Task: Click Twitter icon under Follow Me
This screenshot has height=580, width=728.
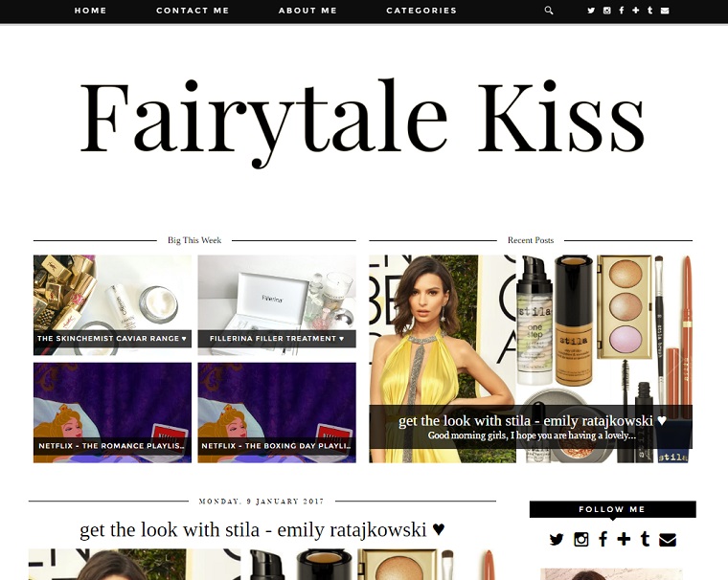Action: (x=557, y=539)
